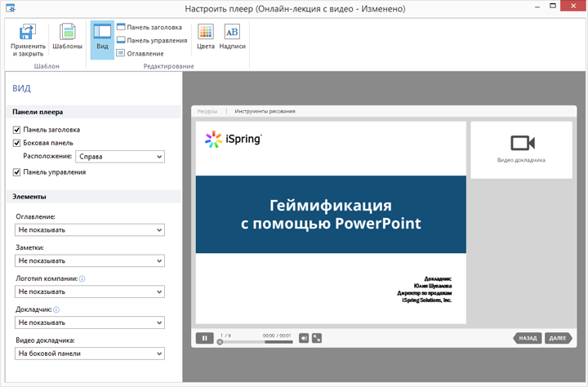Click the app icon in title bar

11,7
